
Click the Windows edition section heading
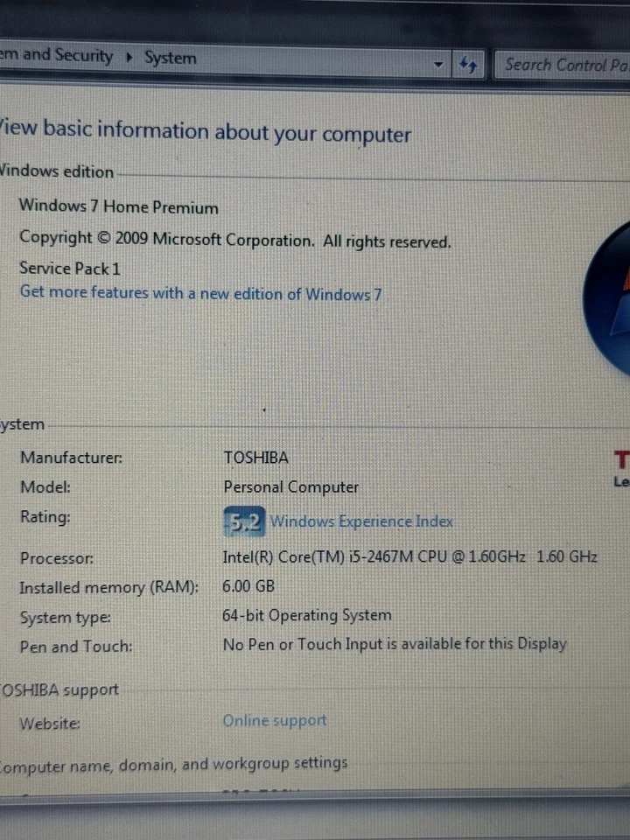click(x=57, y=171)
